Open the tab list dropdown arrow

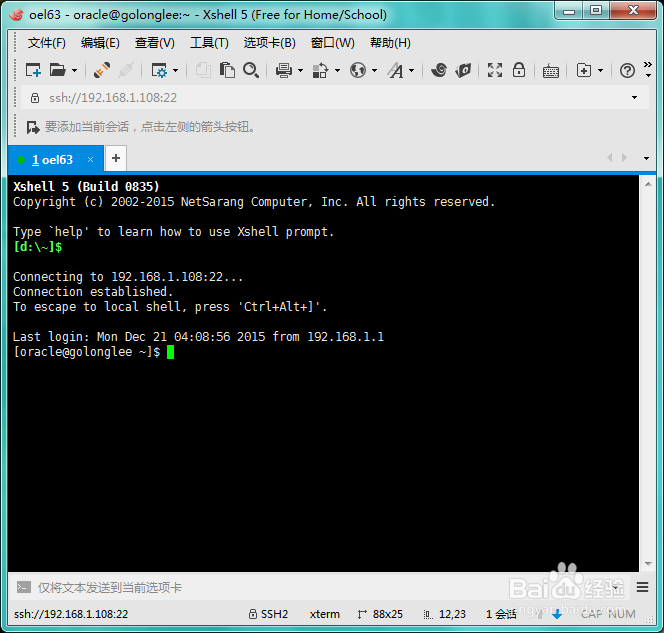coord(646,158)
